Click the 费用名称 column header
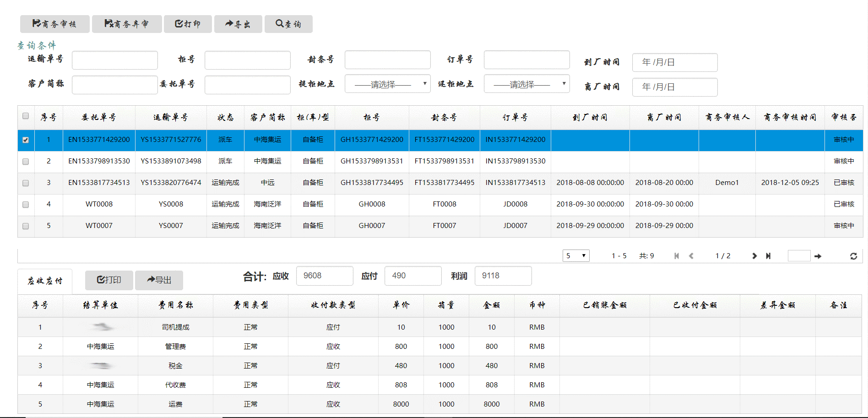Image resolution: width=868 pixels, height=418 pixels. click(175, 305)
